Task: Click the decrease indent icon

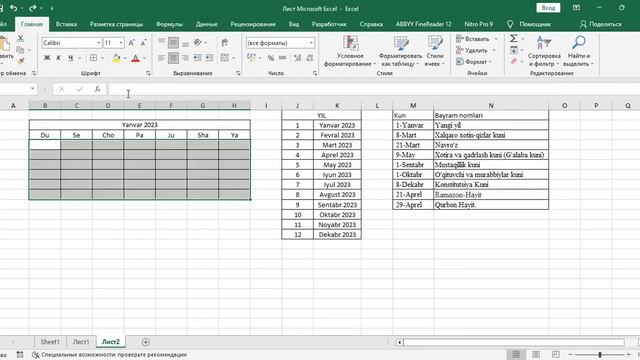Action: (x=198, y=58)
